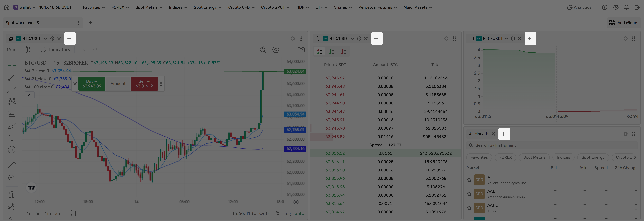
Task: Click the logout icon
Action: pos(637,7)
